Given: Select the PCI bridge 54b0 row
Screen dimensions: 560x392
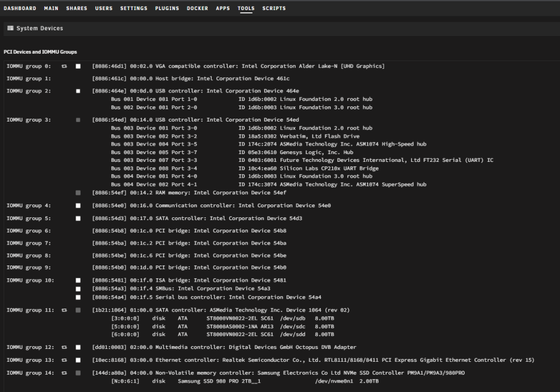Looking at the screenshot, I should click(189, 268).
